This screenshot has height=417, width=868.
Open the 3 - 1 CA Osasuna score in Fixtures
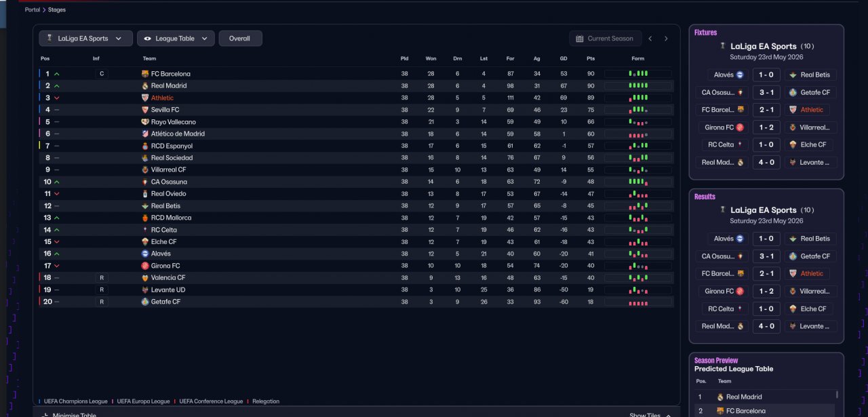coord(766,92)
